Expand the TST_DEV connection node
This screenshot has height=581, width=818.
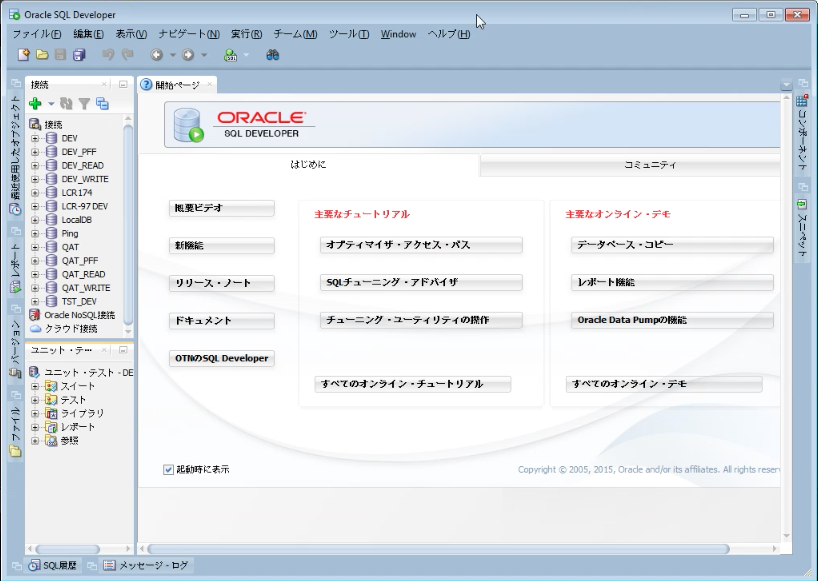tap(35, 301)
